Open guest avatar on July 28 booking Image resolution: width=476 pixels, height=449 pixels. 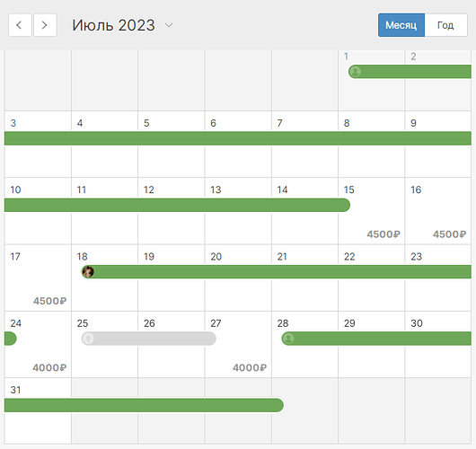click(x=288, y=339)
